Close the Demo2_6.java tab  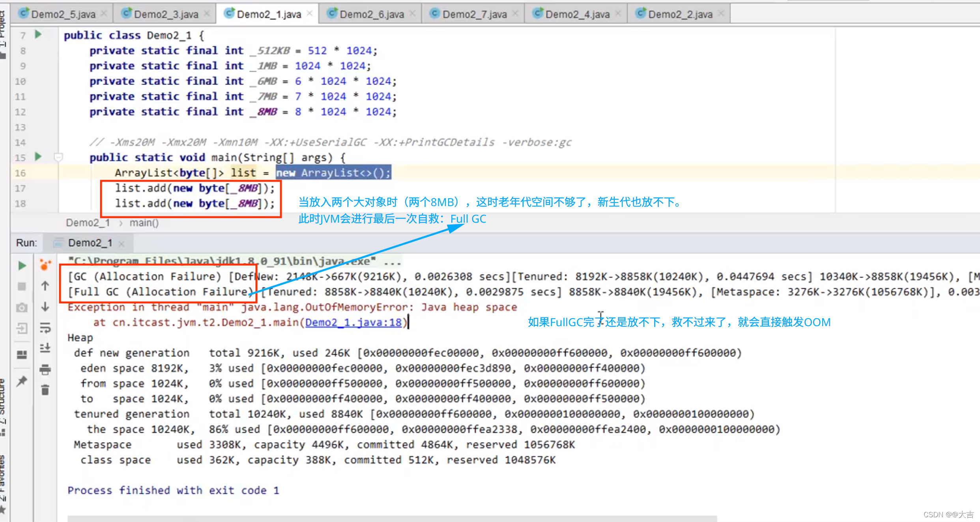pos(413,14)
